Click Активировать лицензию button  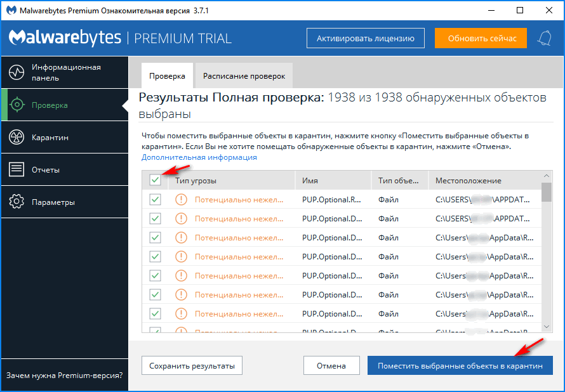(366, 38)
